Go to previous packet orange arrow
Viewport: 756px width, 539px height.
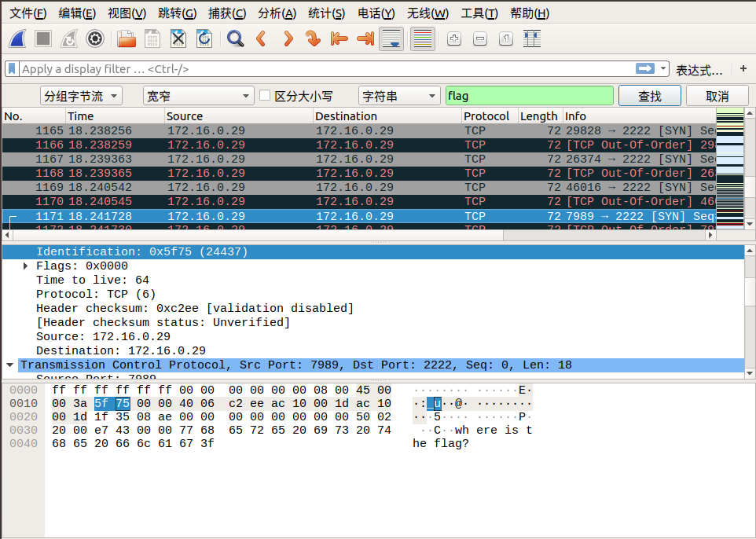(x=262, y=38)
